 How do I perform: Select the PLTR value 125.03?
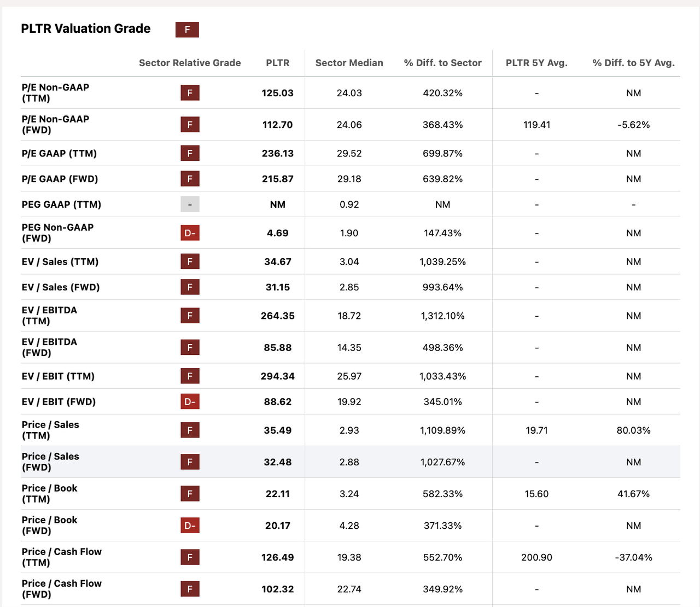[278, 93]
